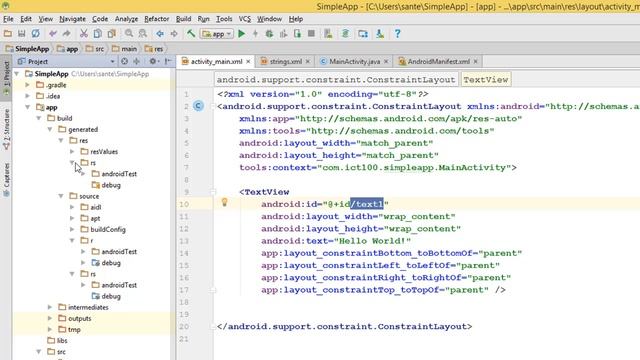Click the Copy icon in toolbar
This screenshot has width=640, height=360.
(x=98, y=34)
